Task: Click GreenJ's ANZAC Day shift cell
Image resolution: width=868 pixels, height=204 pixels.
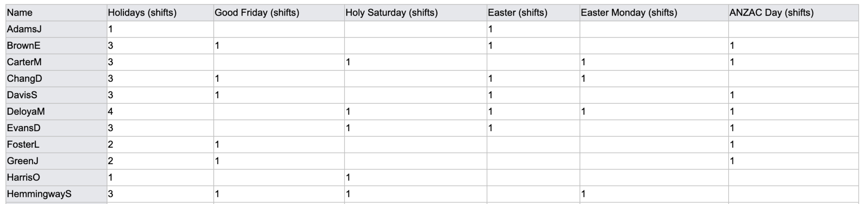Action: tap(793, 161)
